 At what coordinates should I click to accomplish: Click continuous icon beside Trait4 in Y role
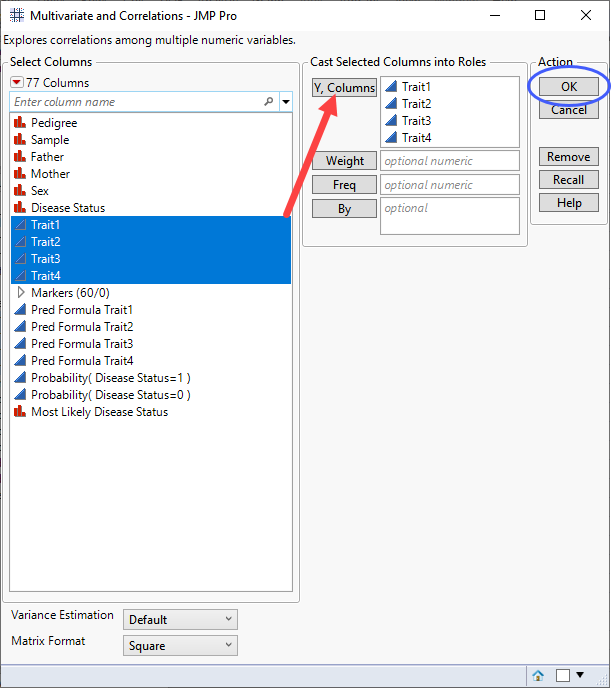point(391,137)
